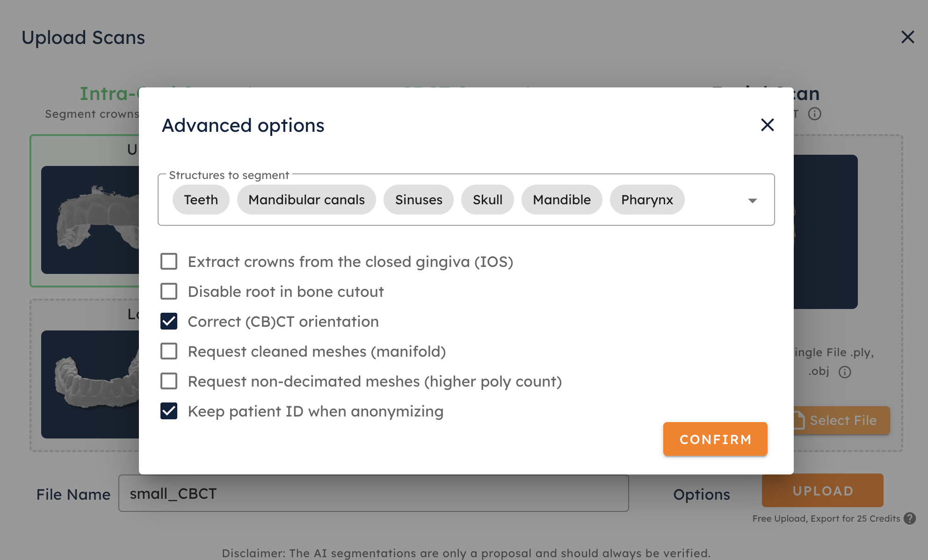Enable Extract crowns from closed gingiva checkbox

tap(169, 262)
